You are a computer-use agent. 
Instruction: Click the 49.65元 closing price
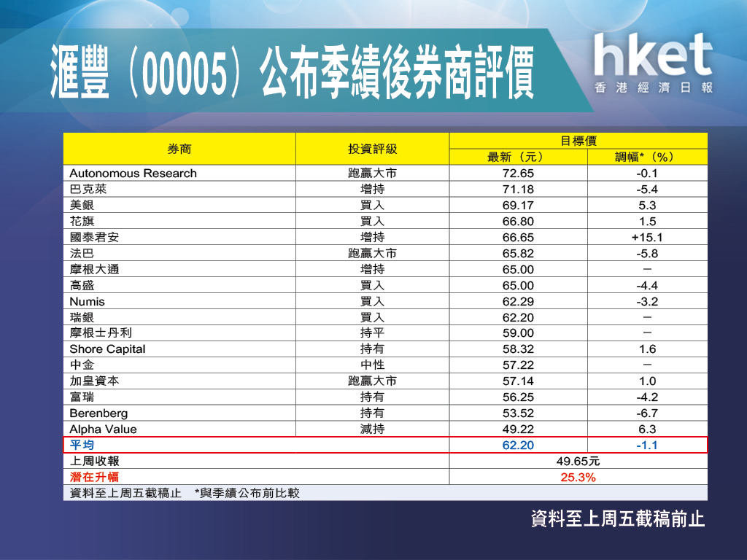click(578, 461)
